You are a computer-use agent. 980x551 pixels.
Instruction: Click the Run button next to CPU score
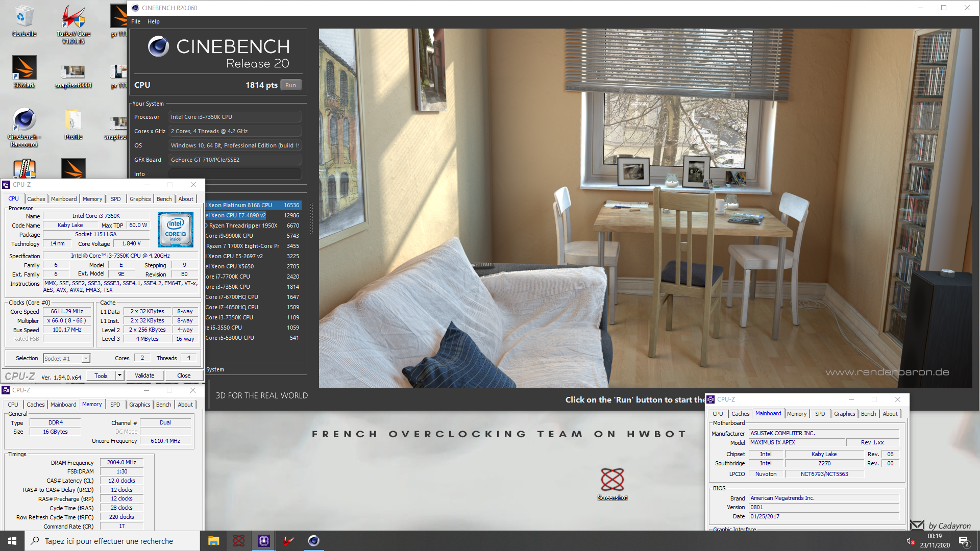(x=291, y=85)
